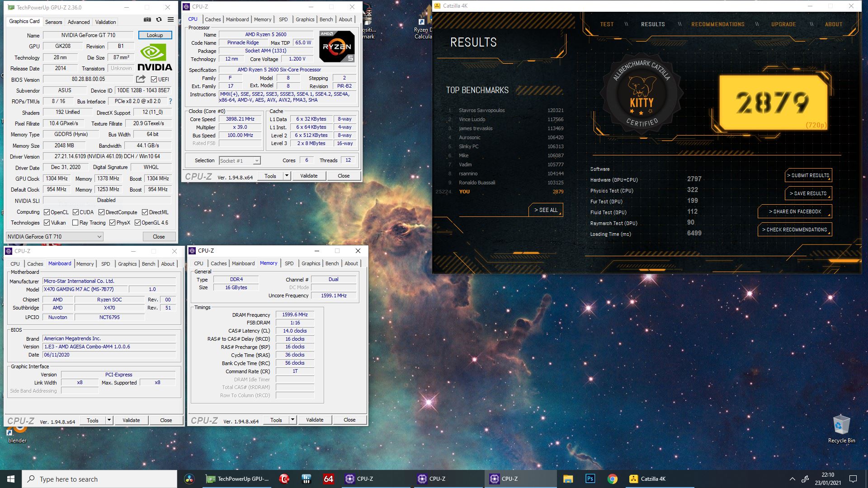Show hidden system tray icons

(x=792, y=479)
